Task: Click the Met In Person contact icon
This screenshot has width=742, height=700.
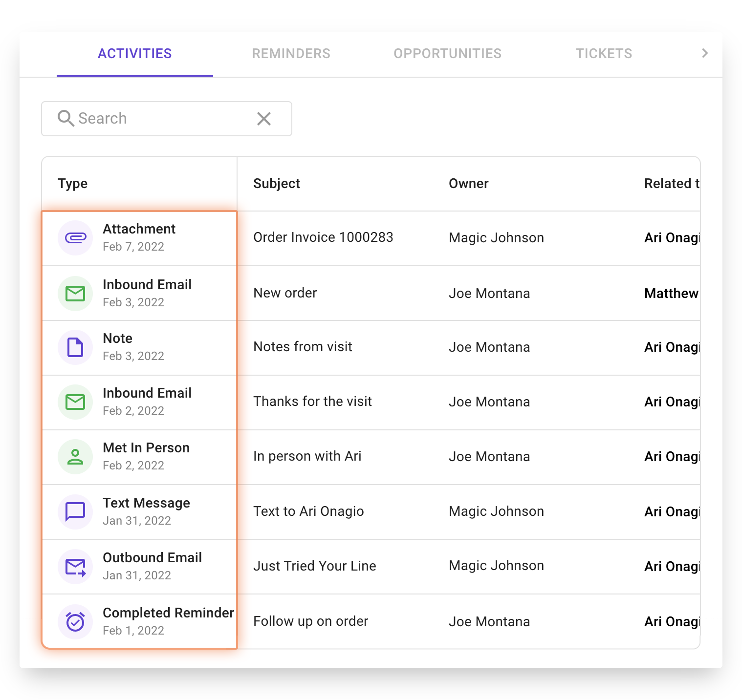Action: pyautogui.click(x=75, y=457)
